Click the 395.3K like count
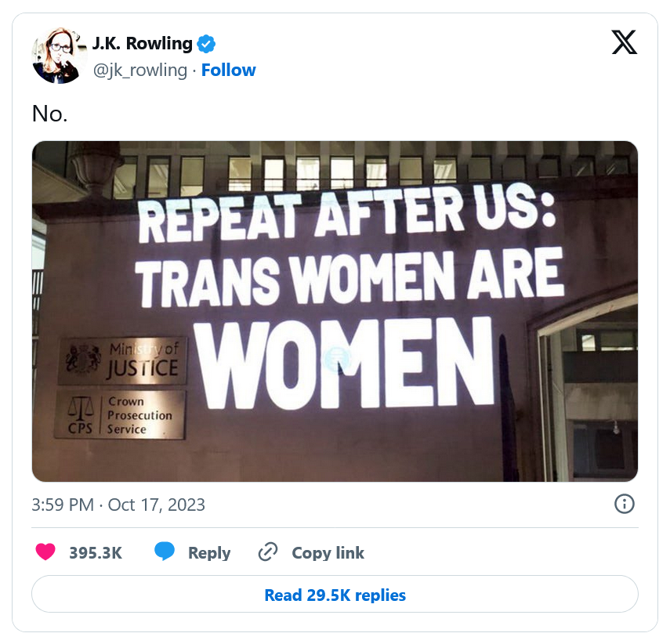 (96, 552)
